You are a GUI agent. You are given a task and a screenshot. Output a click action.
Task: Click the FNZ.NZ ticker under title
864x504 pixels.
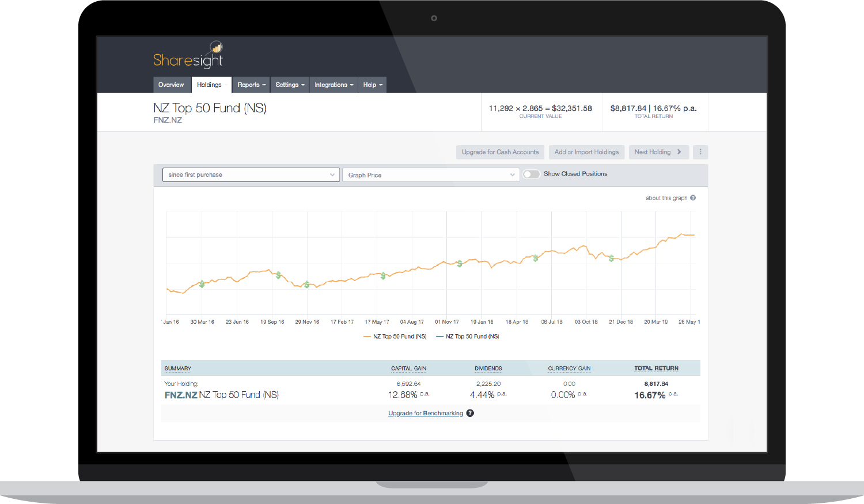point(168,120)
